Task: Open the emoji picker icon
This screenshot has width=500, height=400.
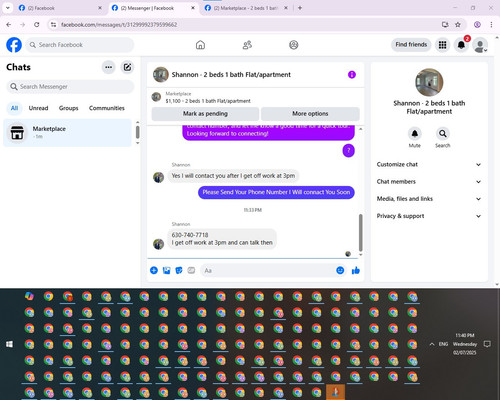Action: [340, 270]
